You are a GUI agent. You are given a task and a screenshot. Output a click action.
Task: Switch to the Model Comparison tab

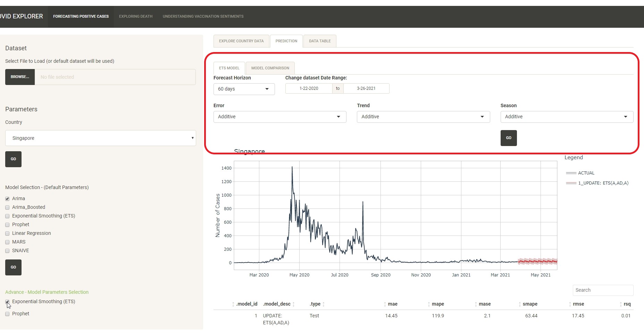tap(270, 68)
